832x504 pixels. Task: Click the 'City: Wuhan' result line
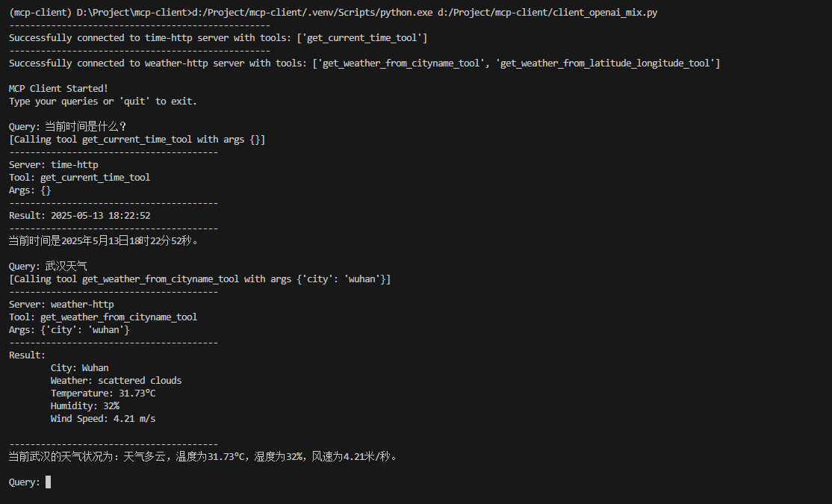coord(80,367)
